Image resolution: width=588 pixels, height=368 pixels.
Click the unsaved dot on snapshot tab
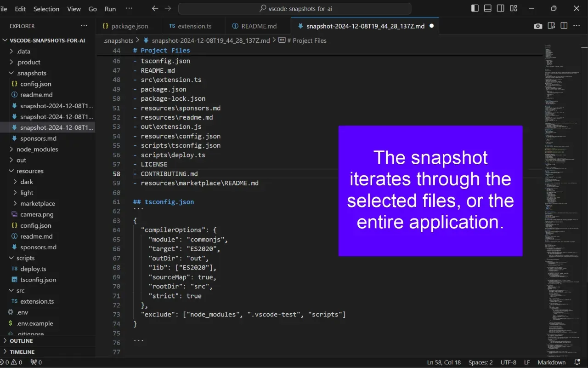pyautogui.click(x=431, y=26)
